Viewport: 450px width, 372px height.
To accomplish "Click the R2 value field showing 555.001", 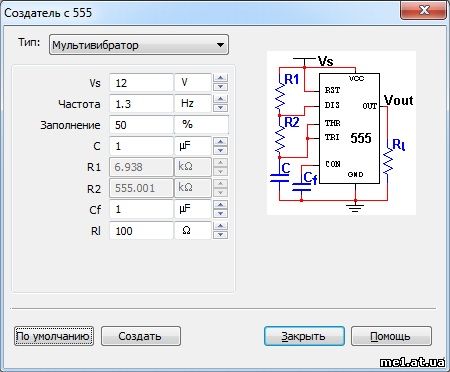I will (x=141, y=188).
